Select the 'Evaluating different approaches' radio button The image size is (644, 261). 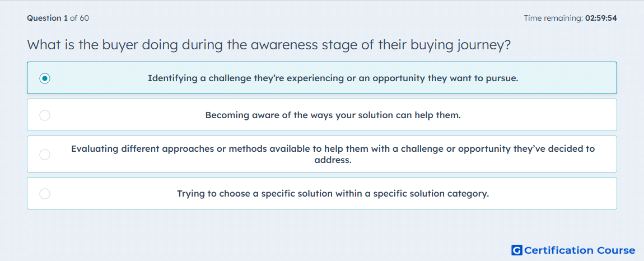(45, 154)
